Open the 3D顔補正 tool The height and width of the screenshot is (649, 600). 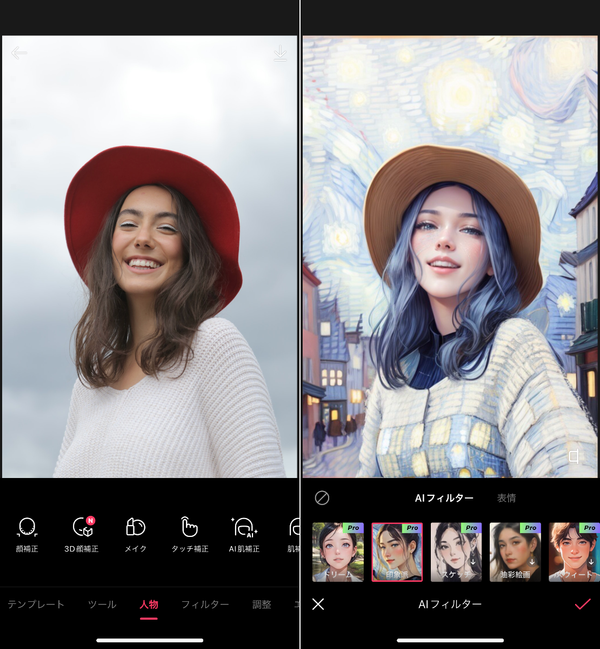(81, 535)
